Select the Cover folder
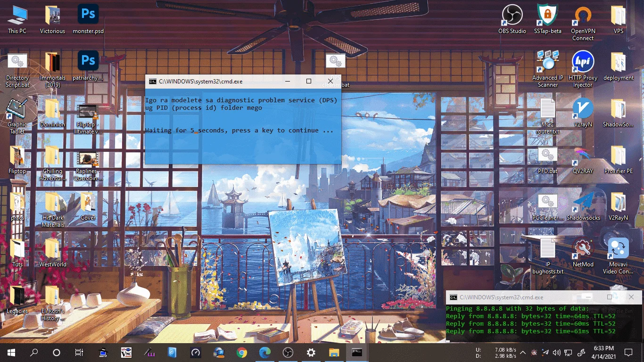The width and height of the screenshot is (644, 362). (x=88, y=206)
